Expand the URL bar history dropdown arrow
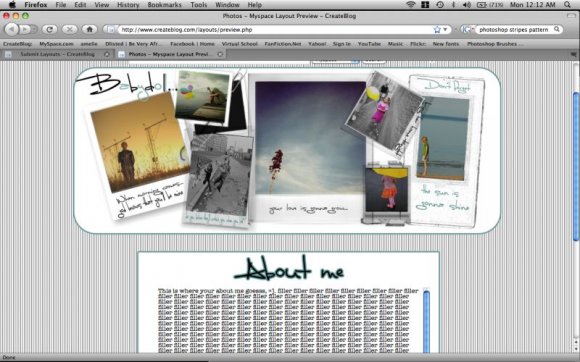580x362 pixels. point(445,30)
